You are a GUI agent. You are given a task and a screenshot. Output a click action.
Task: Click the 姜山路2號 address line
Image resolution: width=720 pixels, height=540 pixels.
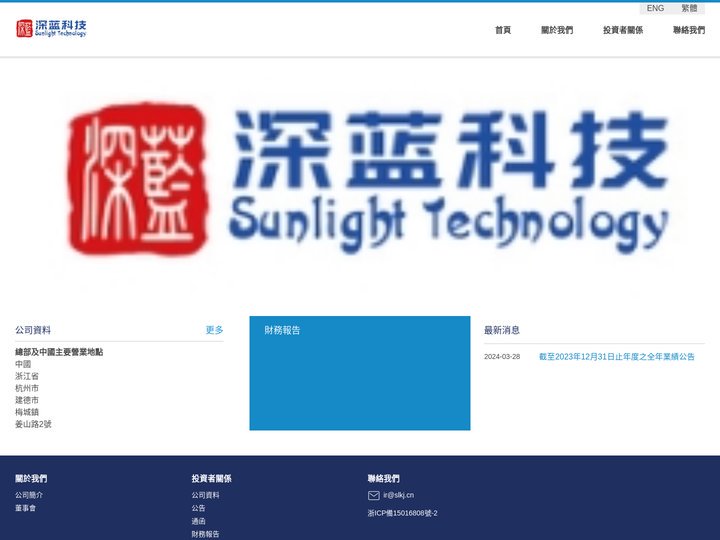tap(33, 424)
